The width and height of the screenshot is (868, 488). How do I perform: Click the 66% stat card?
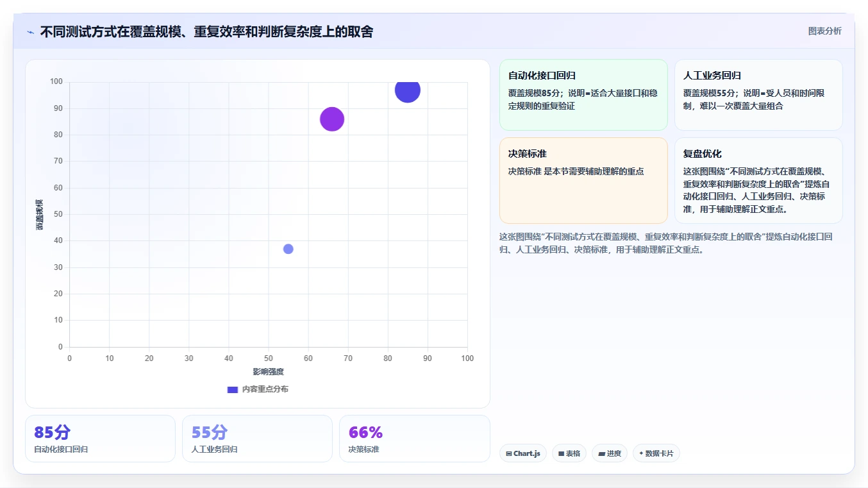tap(414, 439)
